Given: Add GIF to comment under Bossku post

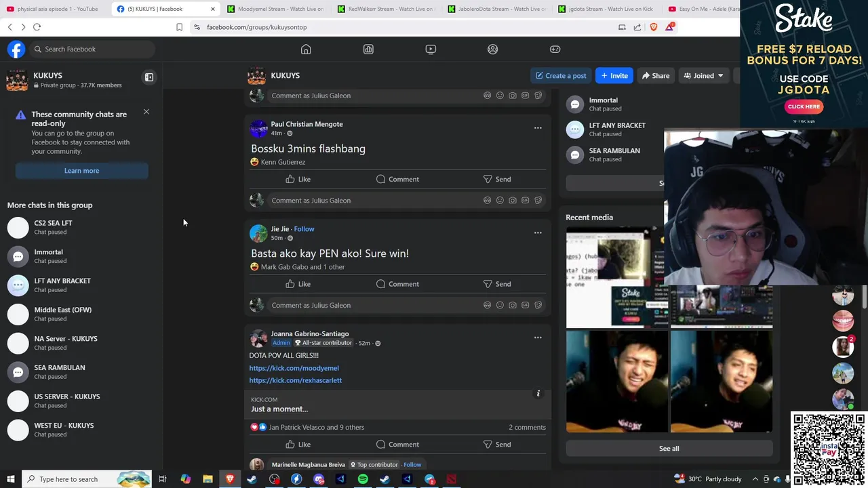Looking at the screenshot, I should [526, 201].
